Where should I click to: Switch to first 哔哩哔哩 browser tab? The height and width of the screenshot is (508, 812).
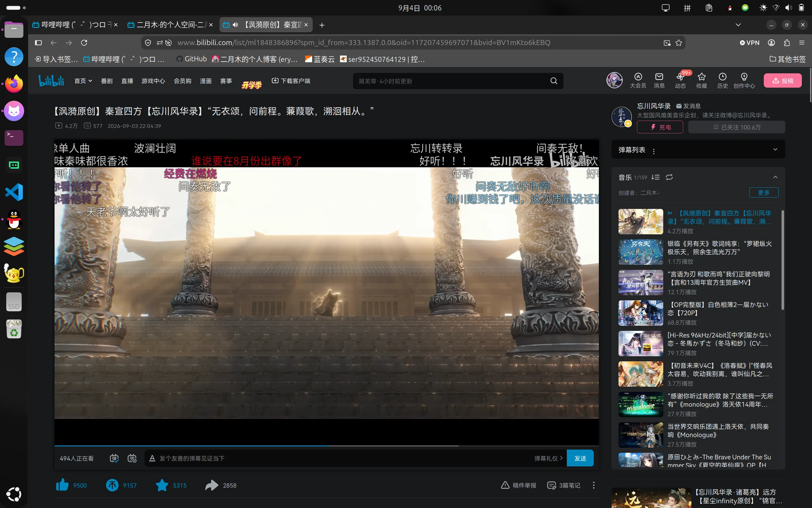[75, 25]
